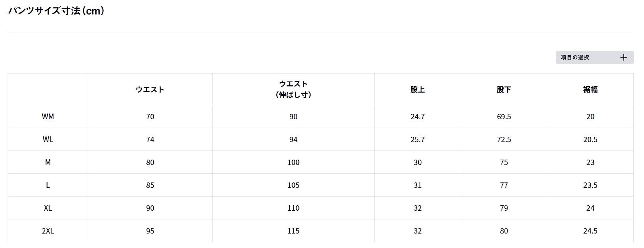644x248 pixels.
Task: Click the WL inseam value 72.5
Action: (504, 139)
